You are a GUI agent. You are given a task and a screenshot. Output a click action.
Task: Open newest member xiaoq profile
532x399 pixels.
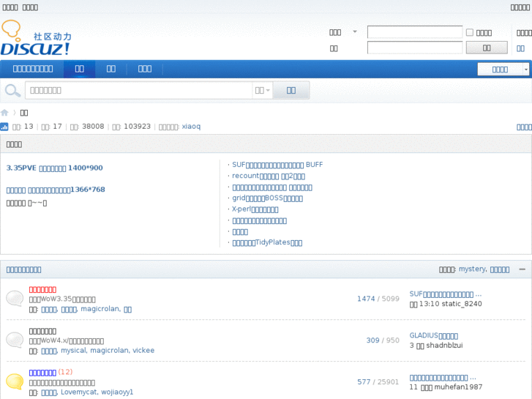click(x=191, y=127)
